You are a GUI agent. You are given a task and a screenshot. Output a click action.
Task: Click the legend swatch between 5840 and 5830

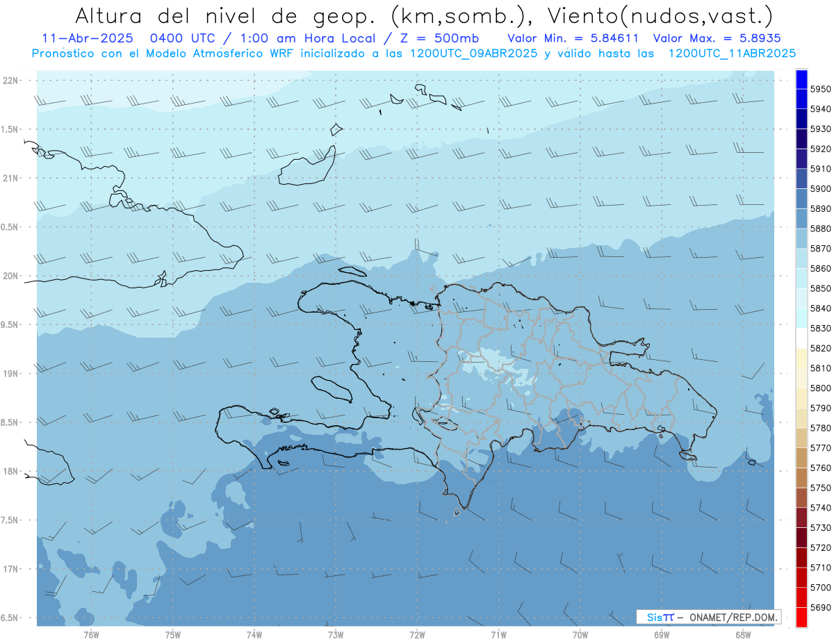tap(801, 317)
